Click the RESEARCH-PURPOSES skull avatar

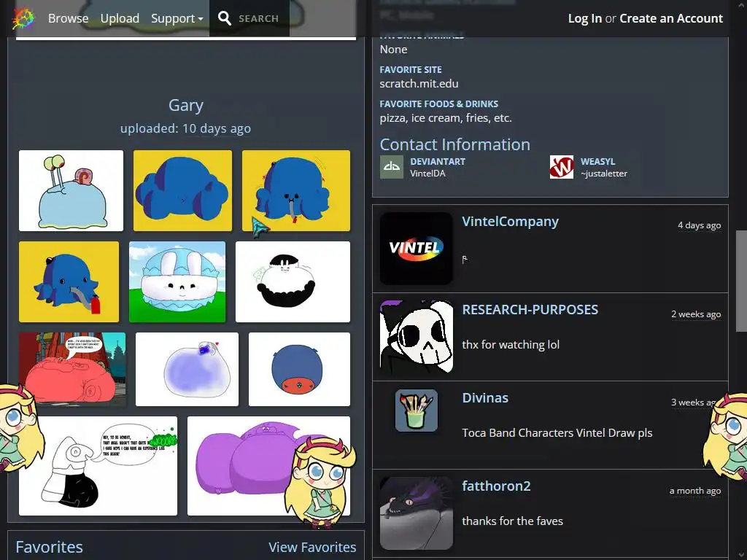[x=417, y=337]
